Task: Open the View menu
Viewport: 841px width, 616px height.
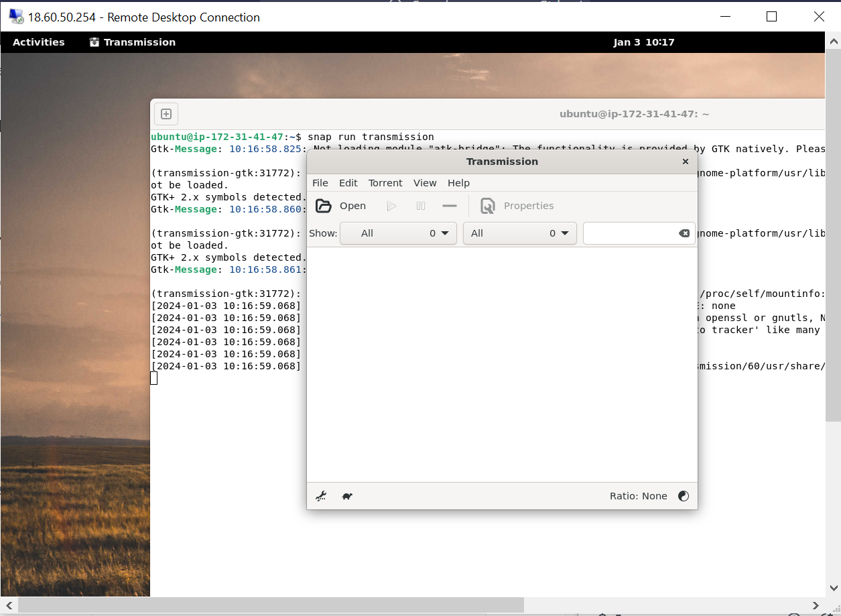Action: coord(425,182)
